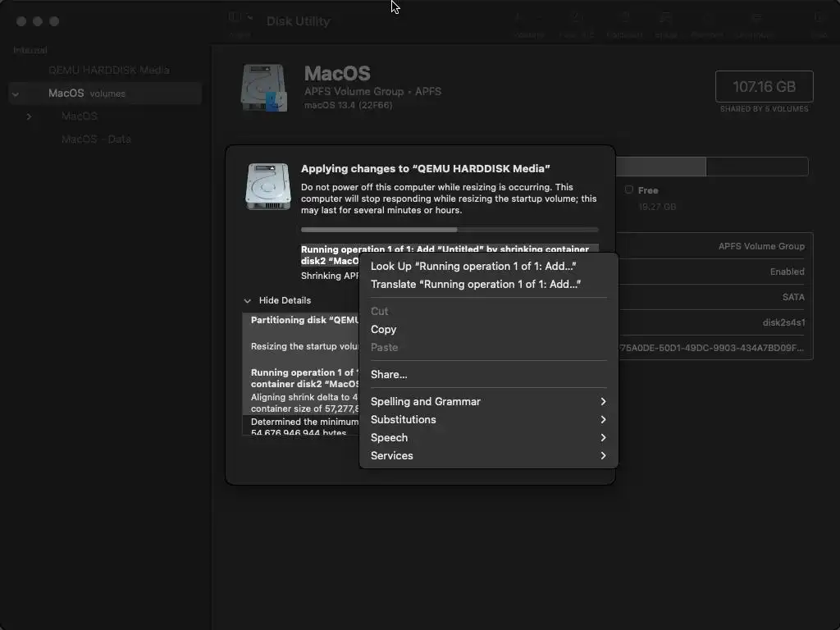Click the UUID value ending 434A7BD09F
The height and width of the screenshot is (630, 840).
711,348
